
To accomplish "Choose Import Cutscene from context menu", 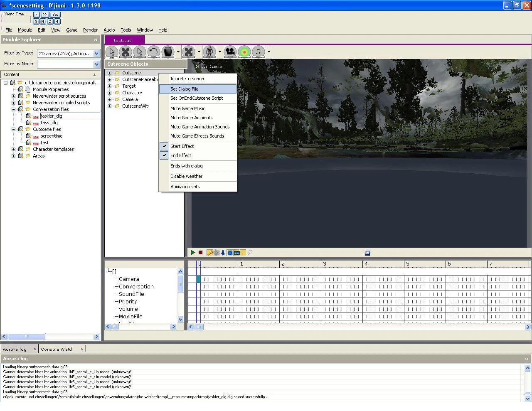I will [x=198, y=79].
